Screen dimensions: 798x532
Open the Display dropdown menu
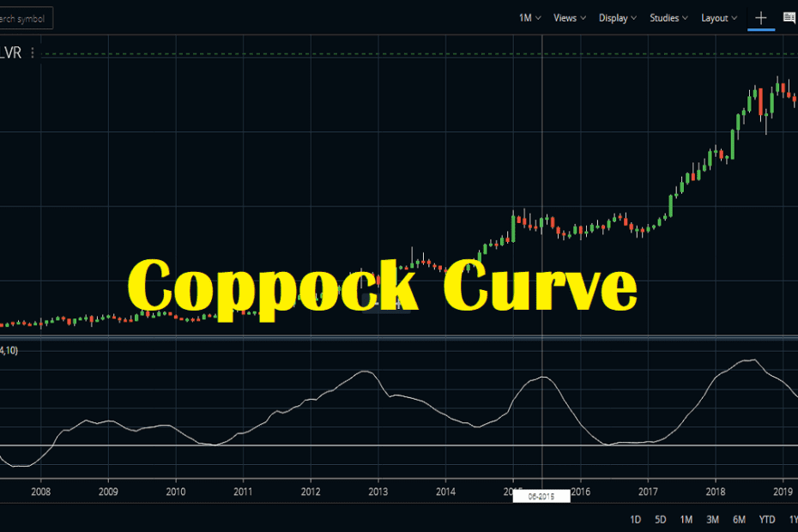(616, 17)
